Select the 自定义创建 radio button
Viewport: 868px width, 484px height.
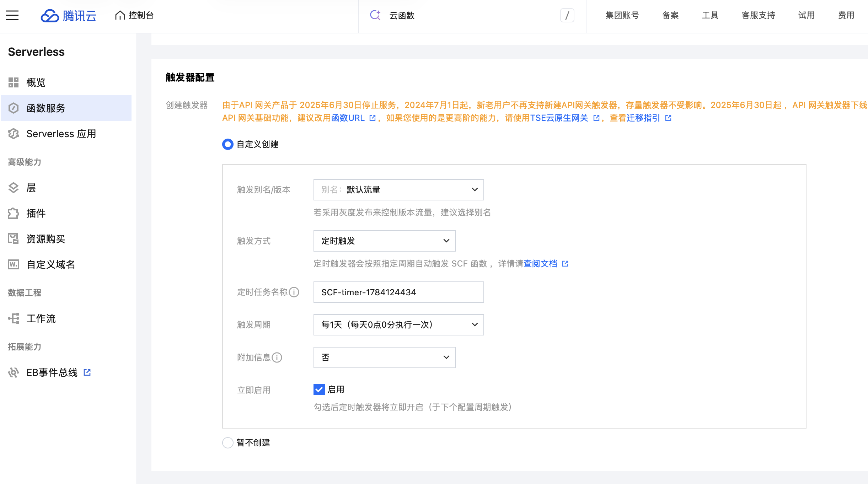[x=228, y=144]
